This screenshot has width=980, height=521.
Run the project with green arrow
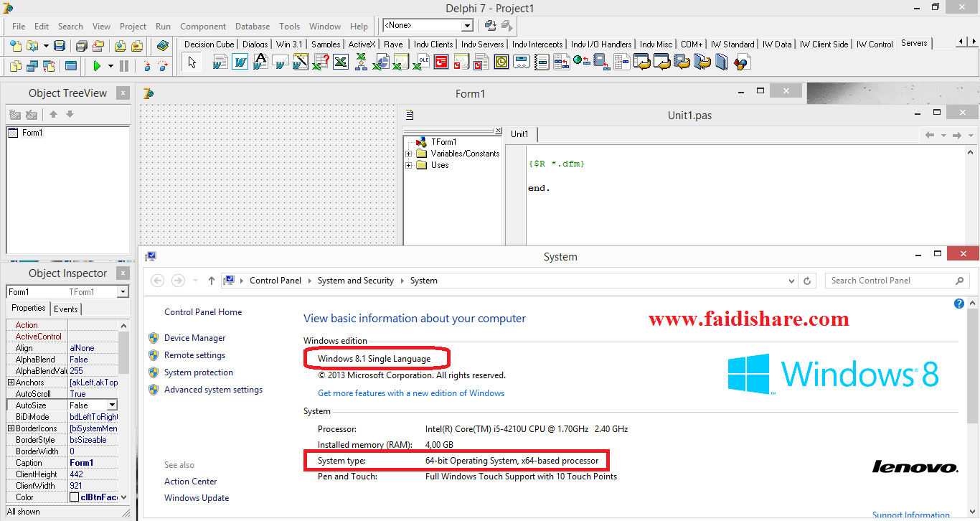97,66
